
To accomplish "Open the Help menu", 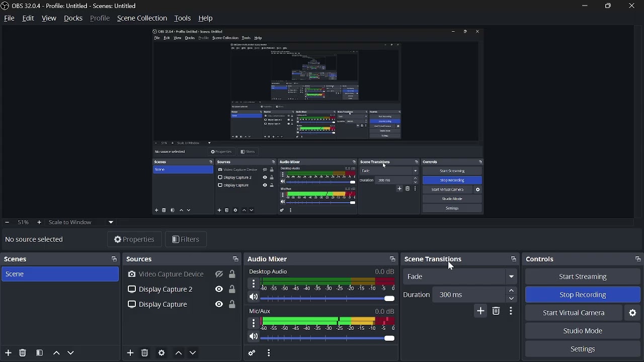I will tap(206, 18).
